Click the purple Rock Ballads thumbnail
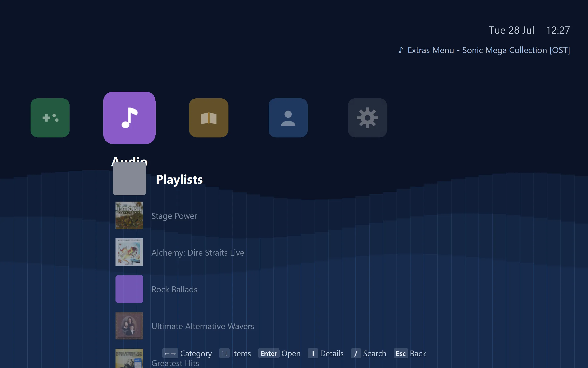 click(x=129, y=289)
